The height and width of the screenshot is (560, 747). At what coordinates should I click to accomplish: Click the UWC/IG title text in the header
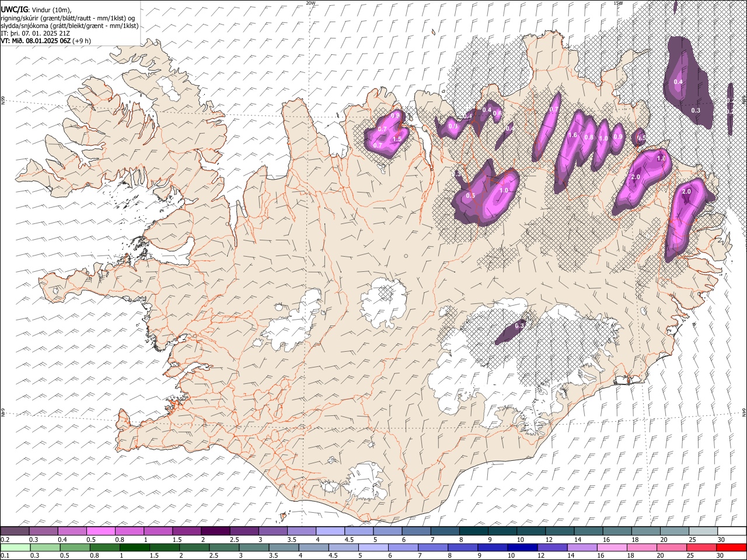[x=14, y=9]
